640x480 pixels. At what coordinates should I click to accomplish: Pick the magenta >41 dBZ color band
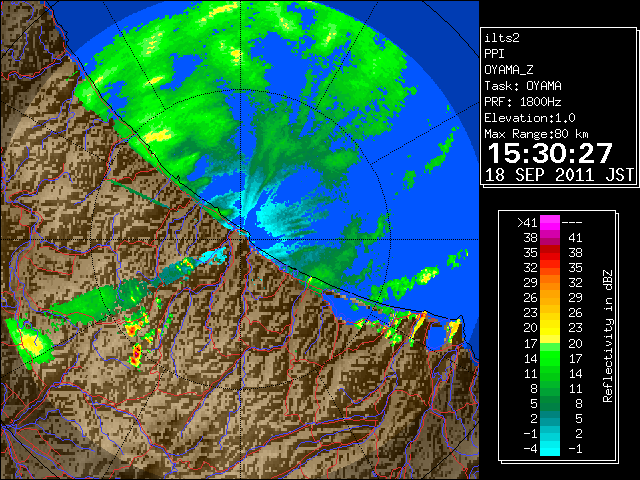[550, 222]
